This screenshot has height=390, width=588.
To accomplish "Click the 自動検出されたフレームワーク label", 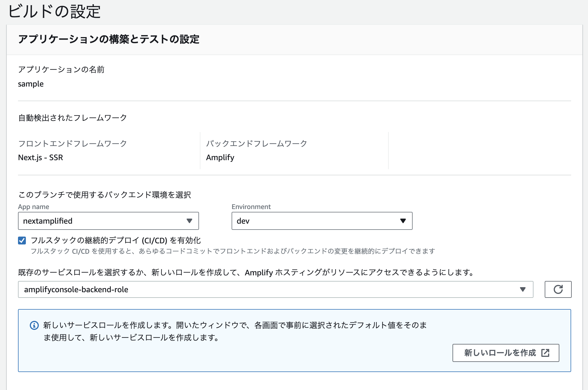I will (x=73, y=118).
